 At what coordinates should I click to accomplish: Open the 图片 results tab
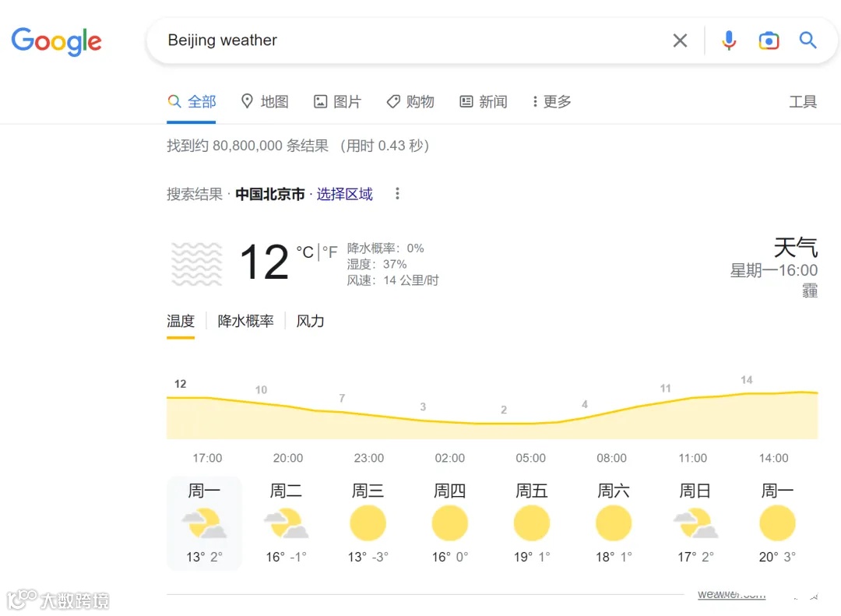pos(338,102)
